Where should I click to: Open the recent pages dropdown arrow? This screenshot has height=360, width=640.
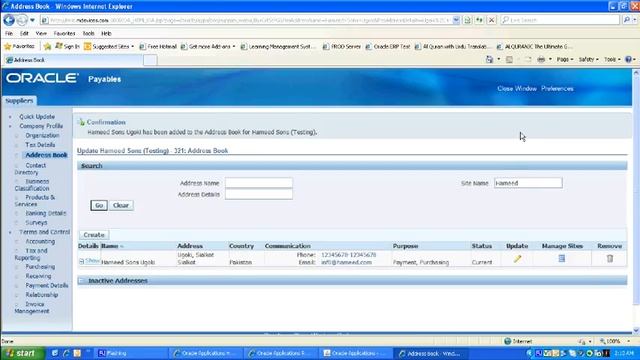(32, 20)
